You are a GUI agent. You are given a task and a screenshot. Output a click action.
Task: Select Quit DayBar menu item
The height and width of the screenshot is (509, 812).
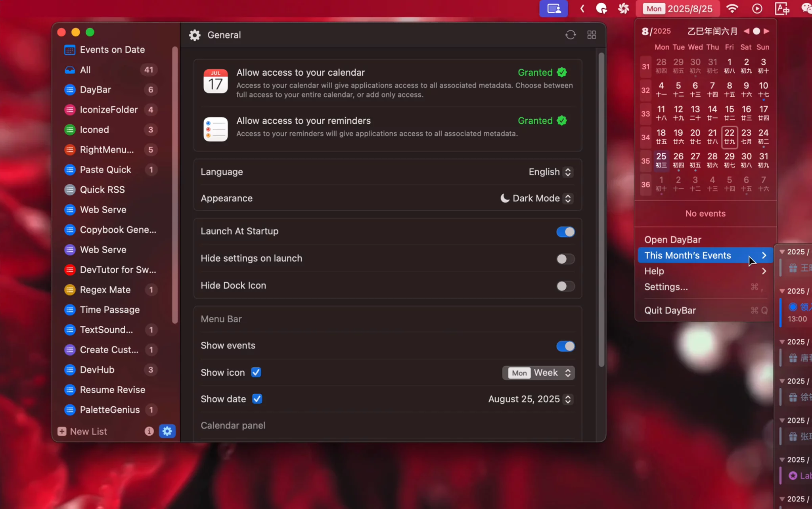[705, 310]
